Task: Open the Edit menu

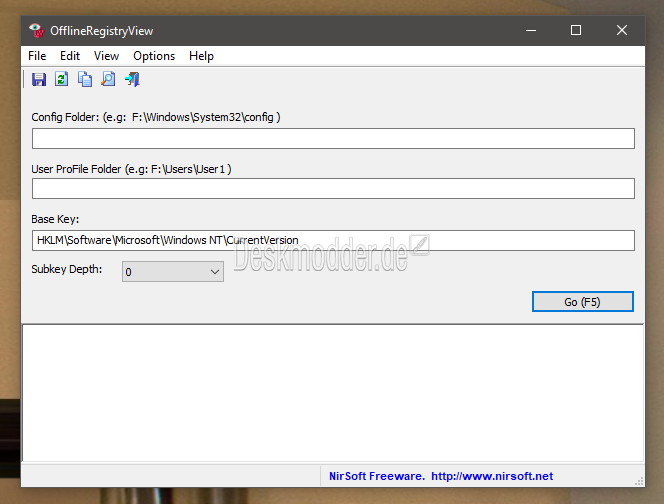Action: point(70,56)
